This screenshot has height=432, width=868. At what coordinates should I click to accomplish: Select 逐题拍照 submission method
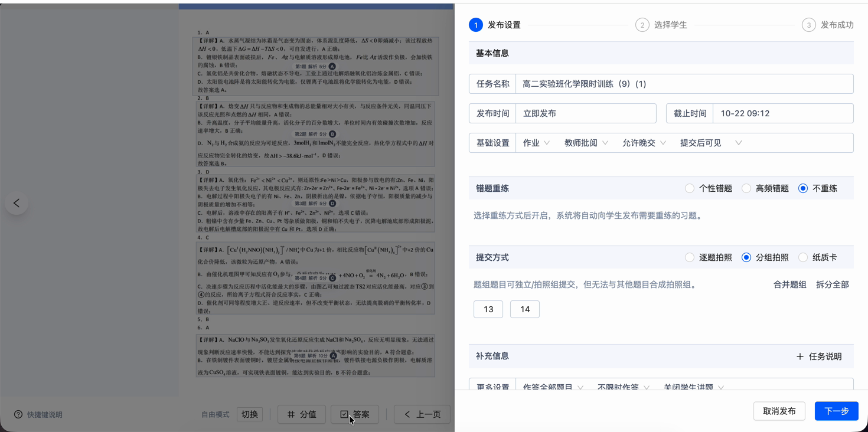click(x=709, y=257)
